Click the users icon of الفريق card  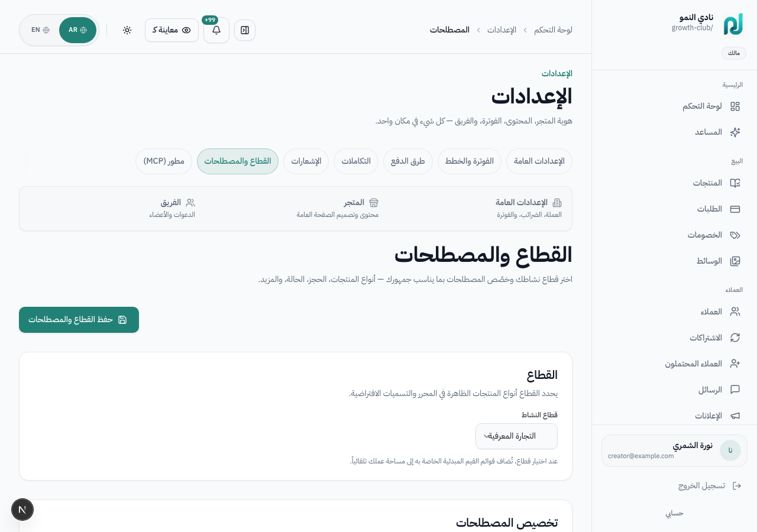pos(190,203)
